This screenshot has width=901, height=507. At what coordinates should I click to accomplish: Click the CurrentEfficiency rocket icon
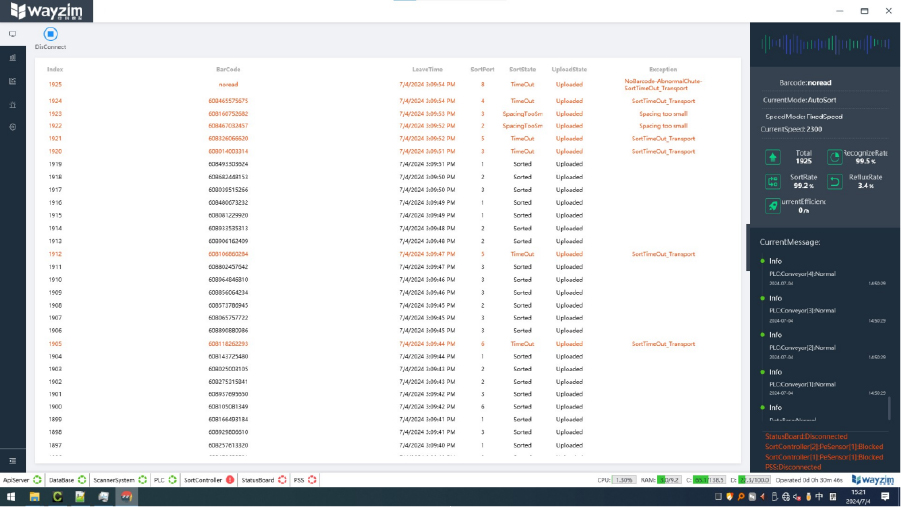[x=773, y=206]
